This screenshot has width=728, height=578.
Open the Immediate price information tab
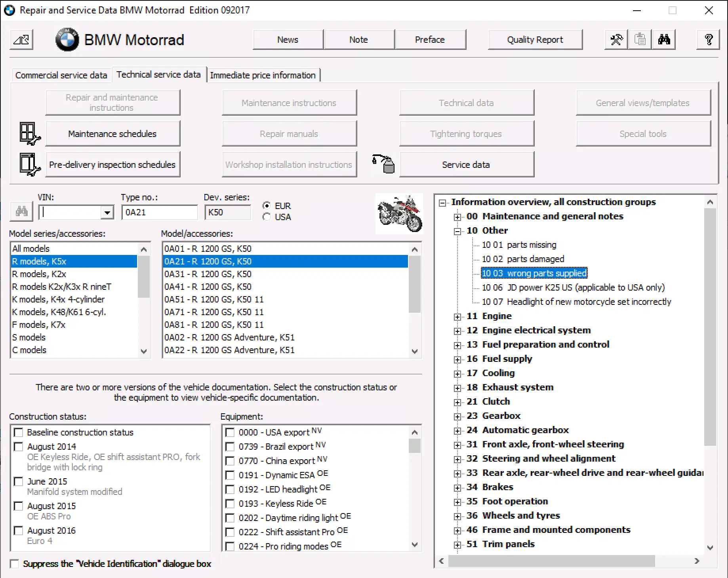pyautogui.click(x=264, y=75)
